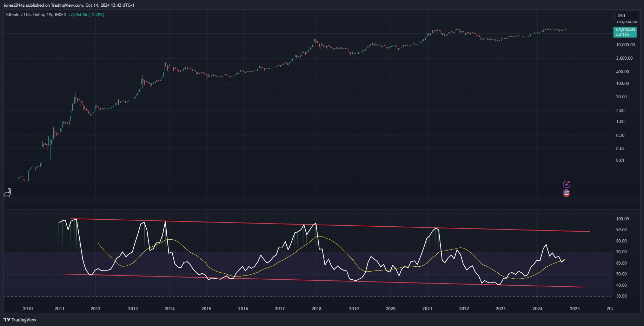Click the purple lightning event icon
This screenshot has height=326, width=644.
coord(566,184)
